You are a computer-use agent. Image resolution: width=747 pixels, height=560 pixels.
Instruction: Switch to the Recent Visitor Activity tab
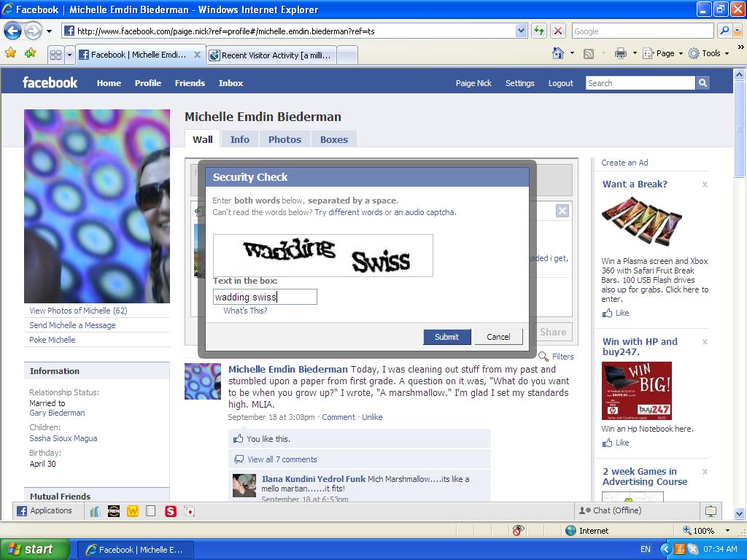click(x=271, y=55)
